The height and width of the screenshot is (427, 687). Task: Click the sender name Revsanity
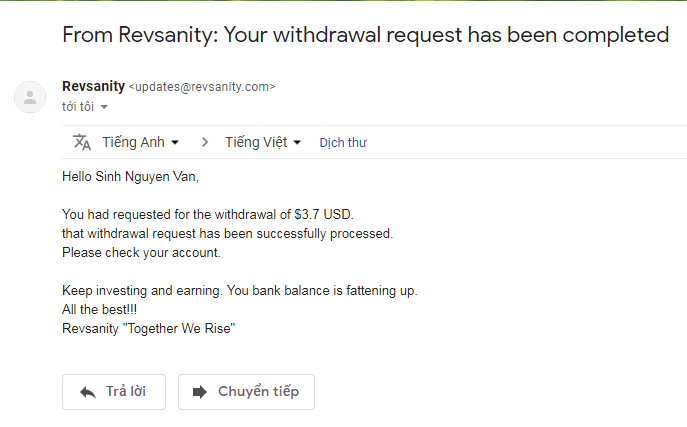(x=93, y=87)
